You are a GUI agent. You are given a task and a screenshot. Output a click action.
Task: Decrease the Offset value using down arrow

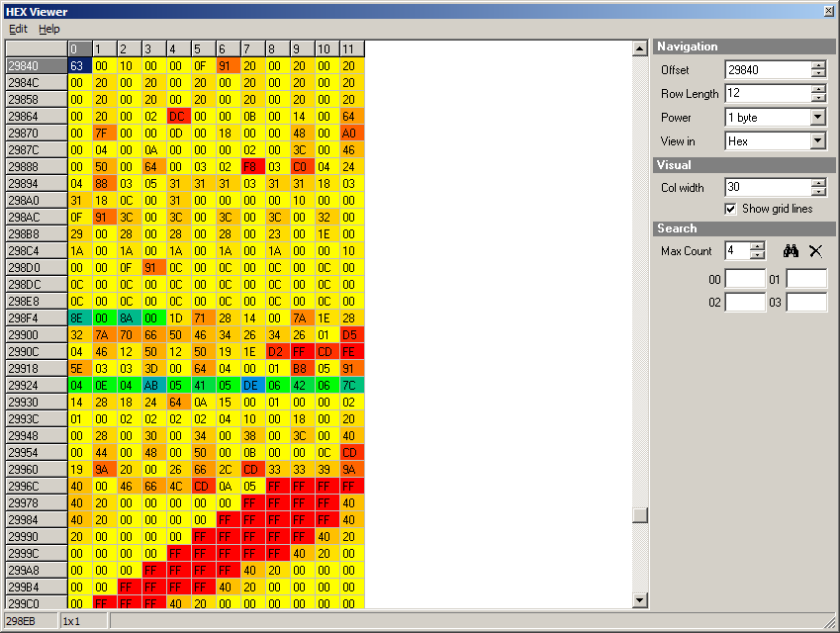point(818,74)
